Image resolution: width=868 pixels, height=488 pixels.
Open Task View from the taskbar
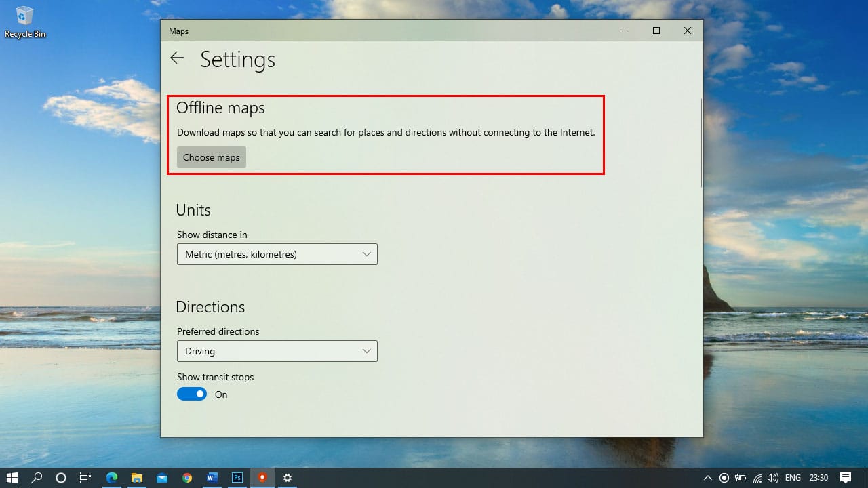coord(85,478)
